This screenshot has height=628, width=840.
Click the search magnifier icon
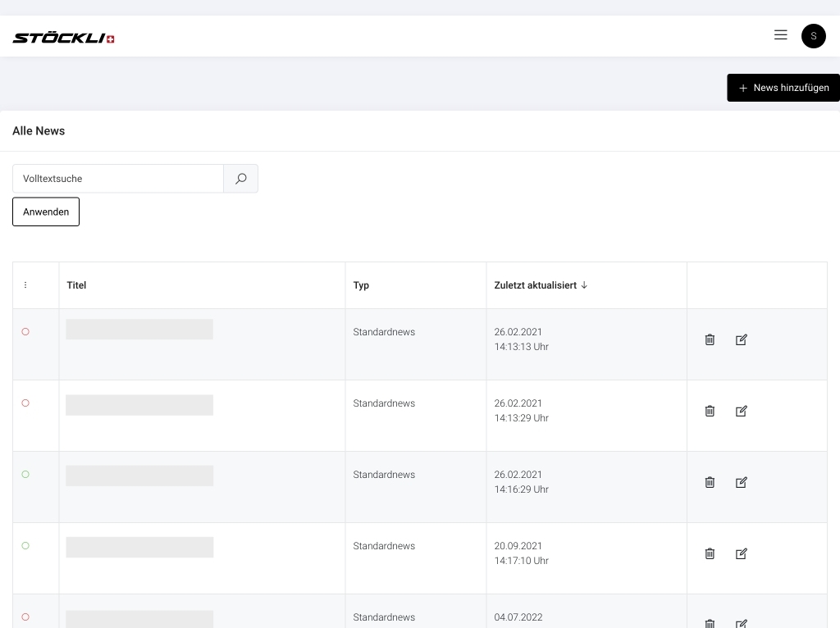240,179
